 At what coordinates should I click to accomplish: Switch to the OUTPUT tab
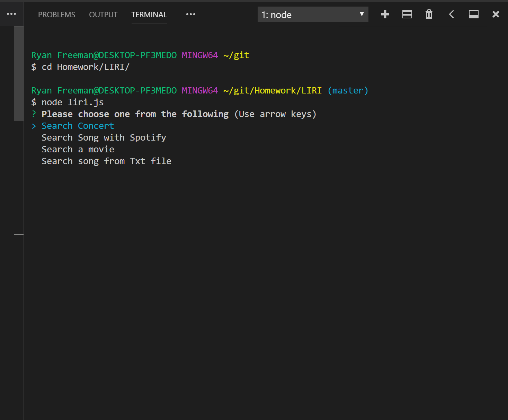103,15
